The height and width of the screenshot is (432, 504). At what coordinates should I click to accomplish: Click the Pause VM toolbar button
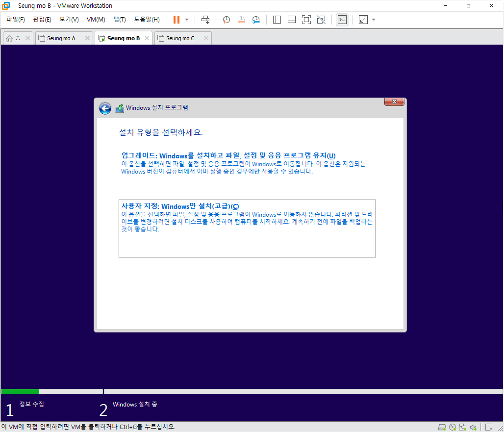(x=176, y=20)
